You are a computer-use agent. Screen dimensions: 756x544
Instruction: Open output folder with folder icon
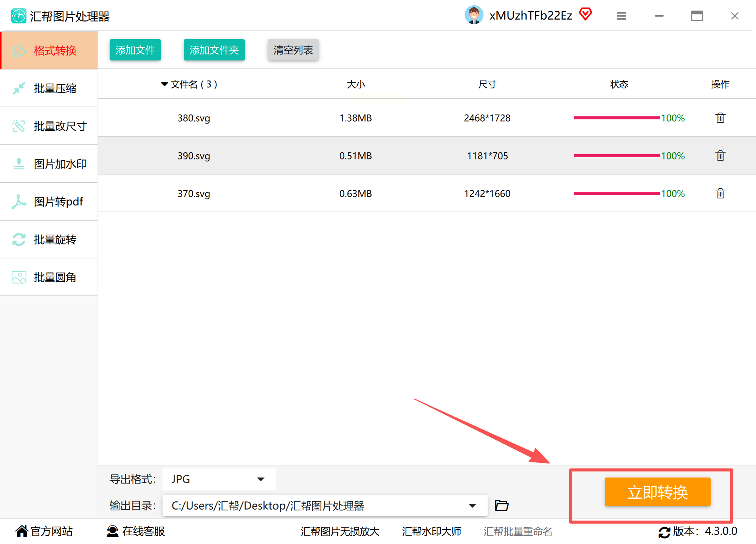coord(502,505)
